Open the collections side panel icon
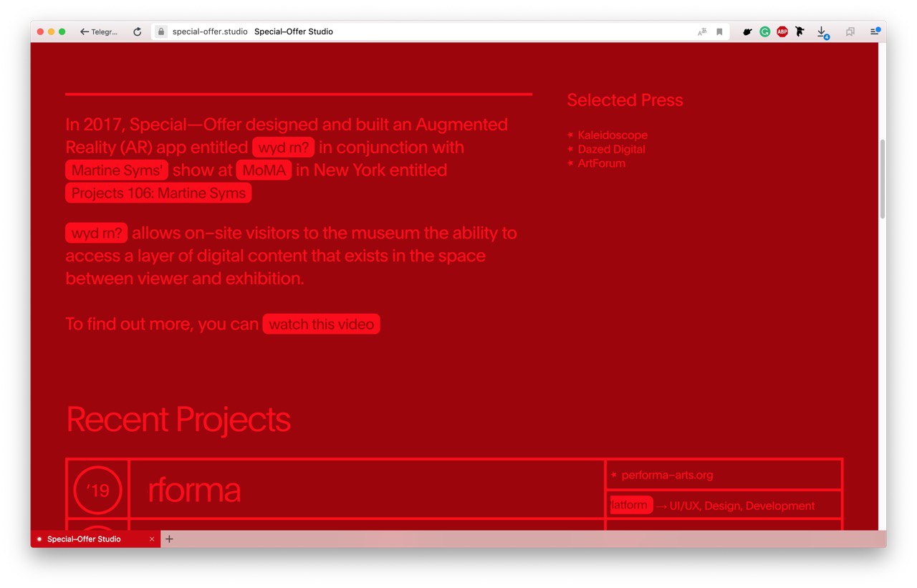The width and height of the screenshot is (917, 588). point(850,32)
